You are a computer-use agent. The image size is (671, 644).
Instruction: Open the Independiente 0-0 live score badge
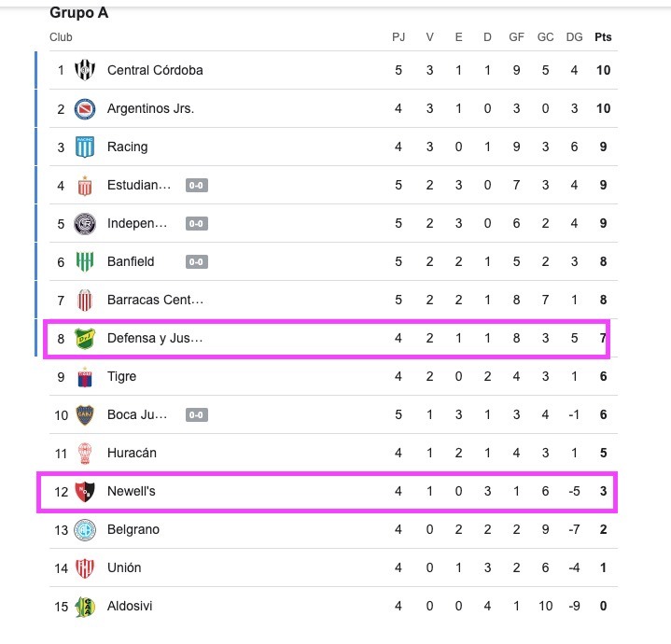[x=196, y=224]
